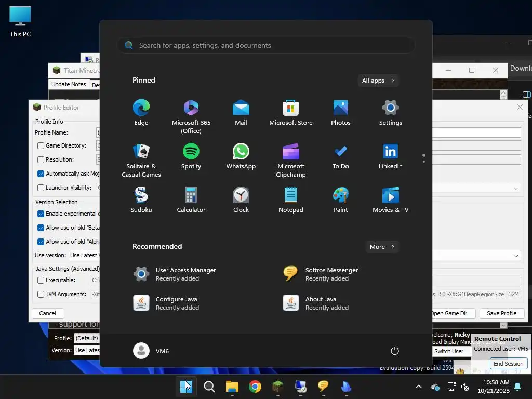This screenshot has width=532, height=399.
Task: Open the Calculator app
Action: pos(191,200)
